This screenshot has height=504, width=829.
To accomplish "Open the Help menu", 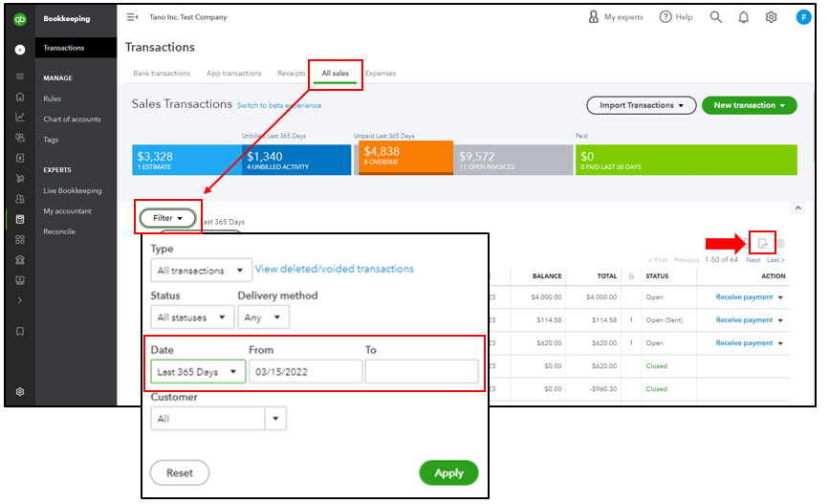I will pyautogui.click(x=676, y=17).
